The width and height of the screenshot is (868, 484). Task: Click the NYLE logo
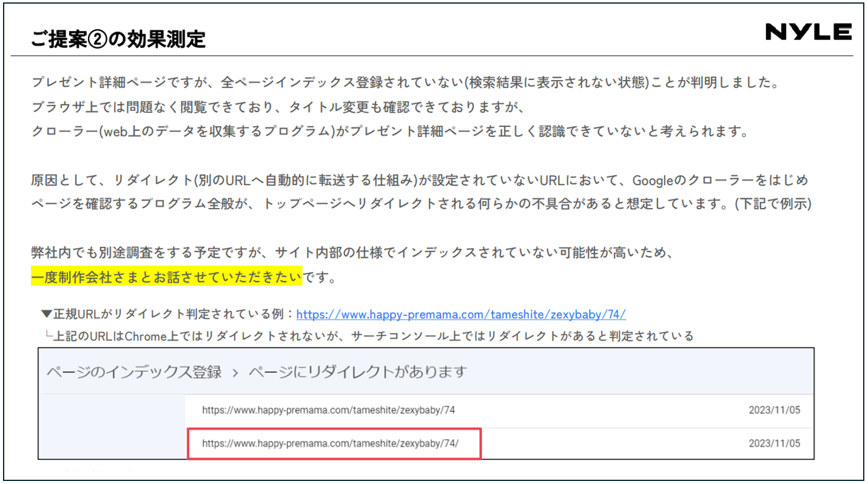(809, 32)
